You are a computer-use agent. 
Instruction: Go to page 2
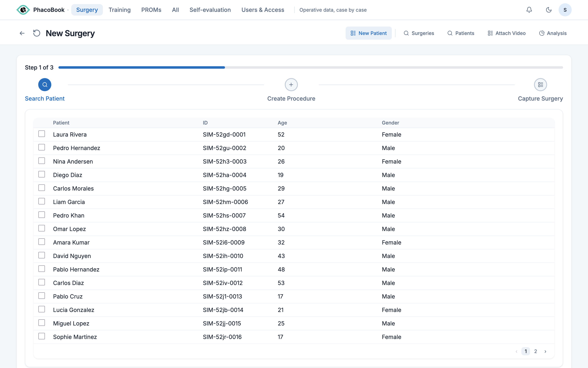[536, 351]
